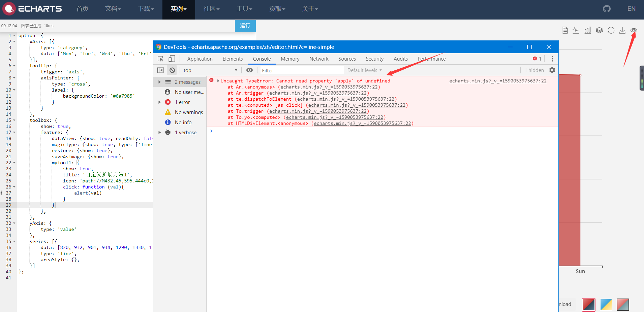Toggle the Create live expression eye in Console
644x312 pixels.
click(249, 70)
